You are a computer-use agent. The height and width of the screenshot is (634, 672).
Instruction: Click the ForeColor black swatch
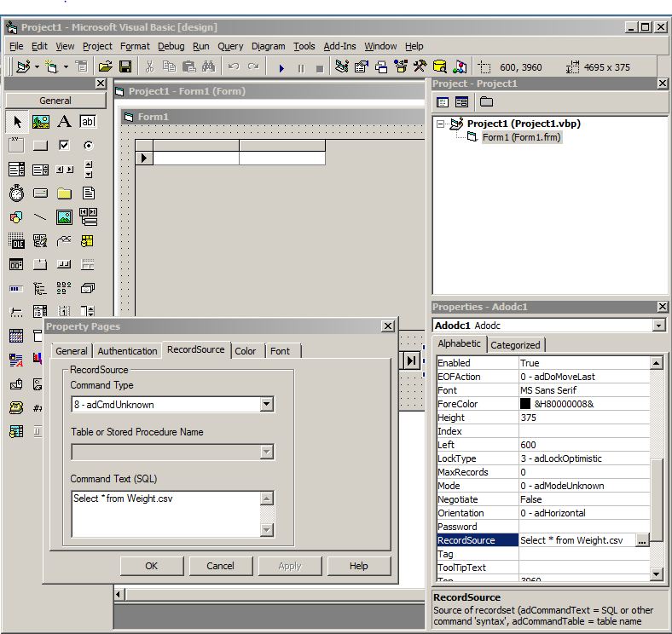pos(525,404)
